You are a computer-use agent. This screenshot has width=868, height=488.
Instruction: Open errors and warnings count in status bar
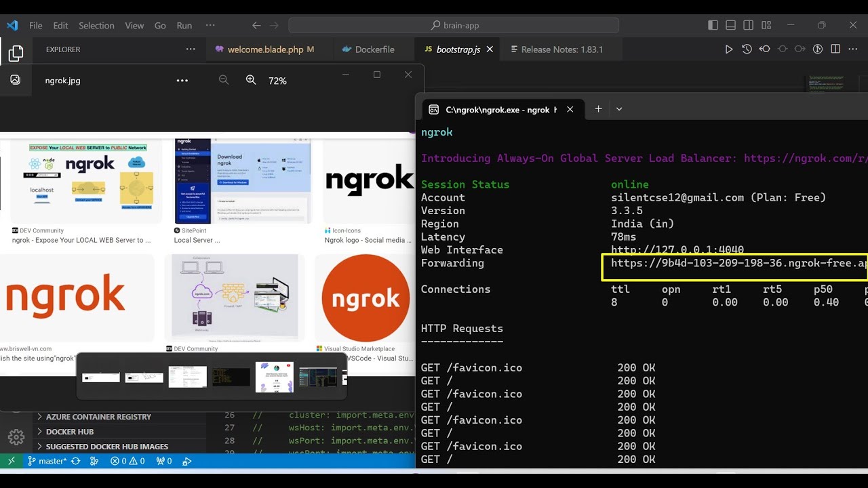tap(127, 461)
